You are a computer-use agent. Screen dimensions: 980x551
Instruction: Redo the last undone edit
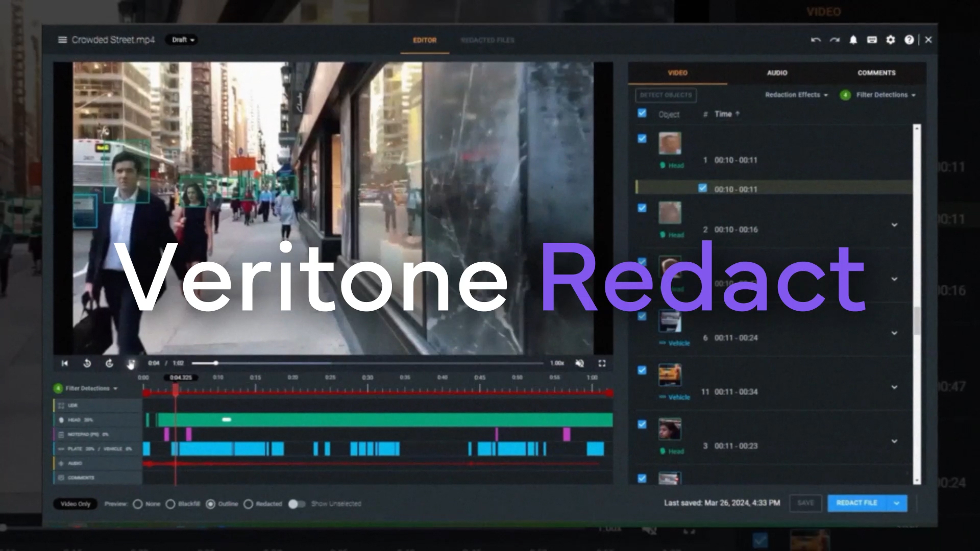click(835, 40)
